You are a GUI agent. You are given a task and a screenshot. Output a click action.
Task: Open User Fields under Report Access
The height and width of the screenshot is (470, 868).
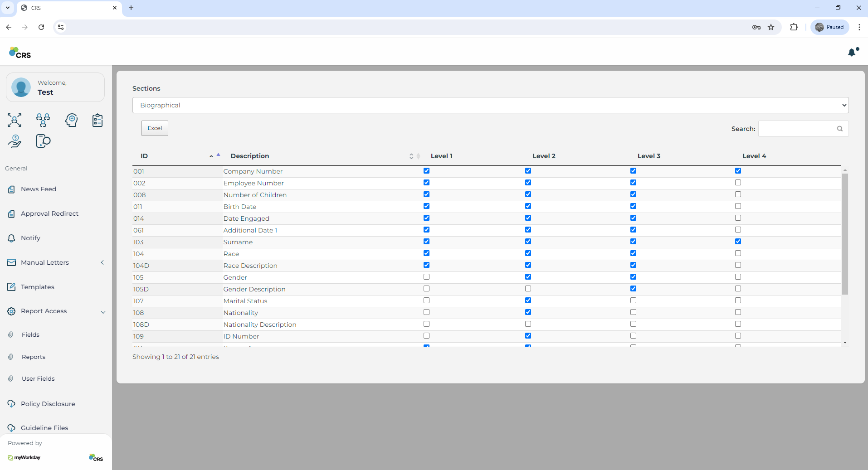coord(38,379)
